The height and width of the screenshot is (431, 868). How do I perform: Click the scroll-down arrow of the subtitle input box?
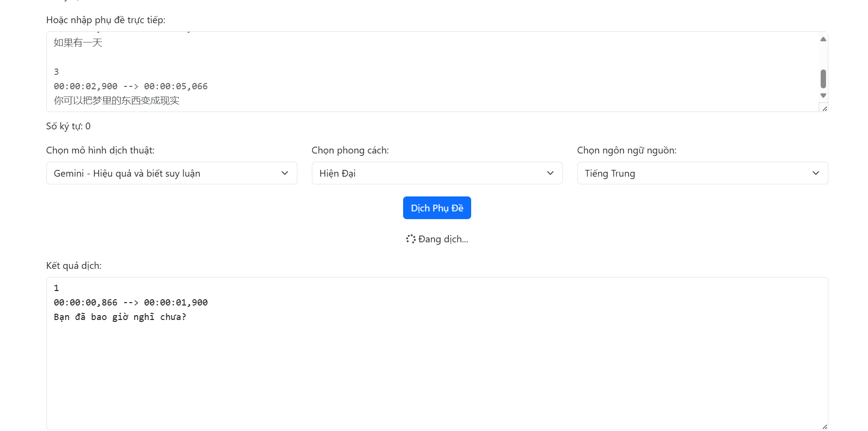tap(823, 96)
